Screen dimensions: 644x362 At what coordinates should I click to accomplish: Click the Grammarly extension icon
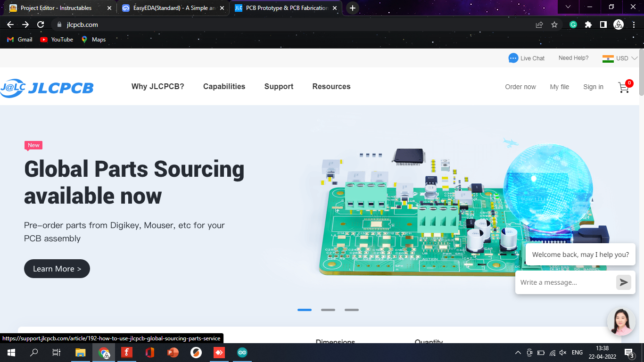point(573,24)
